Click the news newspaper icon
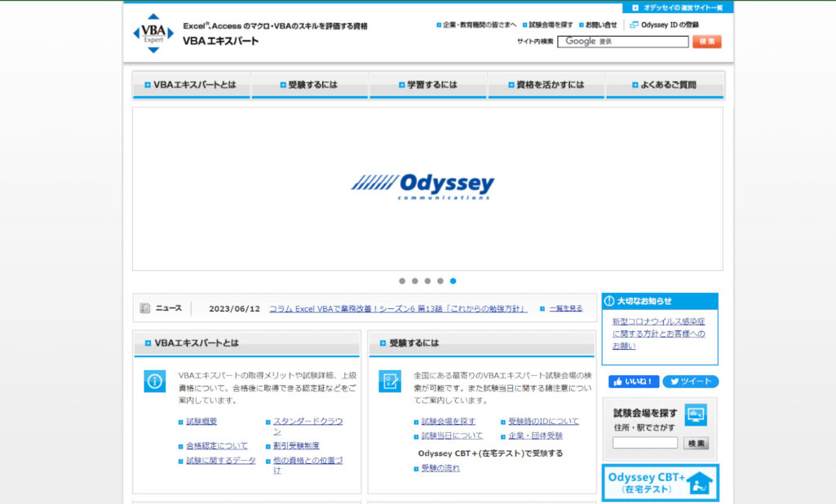Screen dimensions: 836x504 145,308
